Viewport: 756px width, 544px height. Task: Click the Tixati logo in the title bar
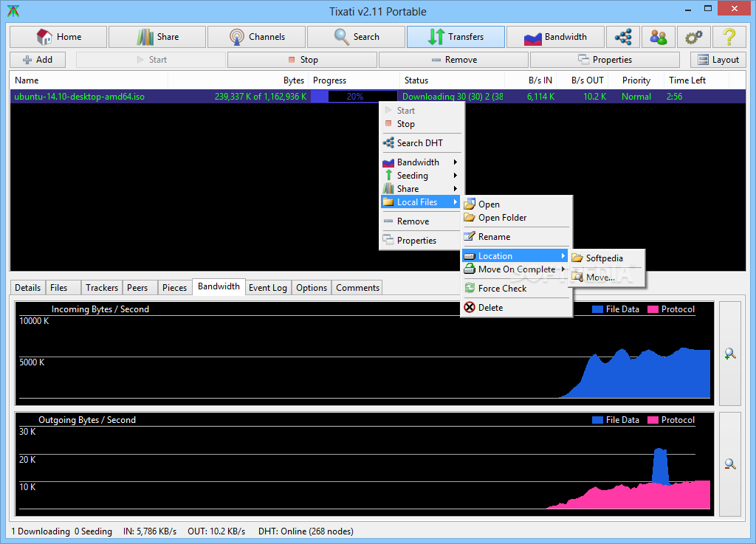(13, 11)
